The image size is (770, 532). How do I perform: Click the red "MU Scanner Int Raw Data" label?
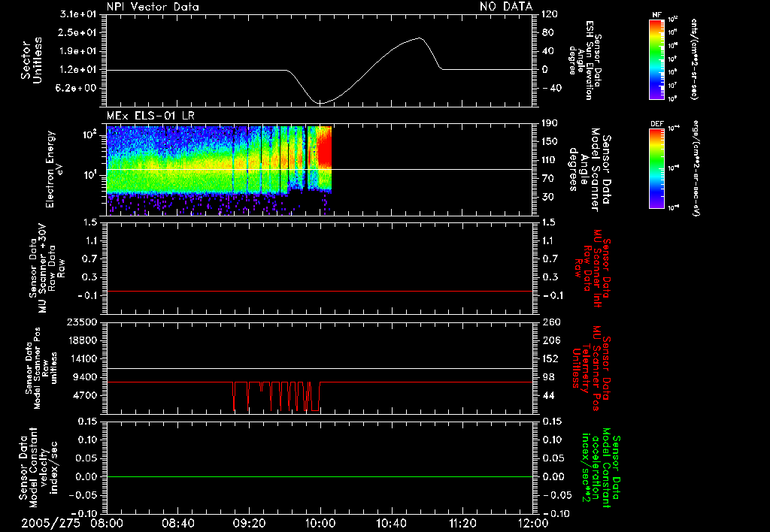(591, 268)
